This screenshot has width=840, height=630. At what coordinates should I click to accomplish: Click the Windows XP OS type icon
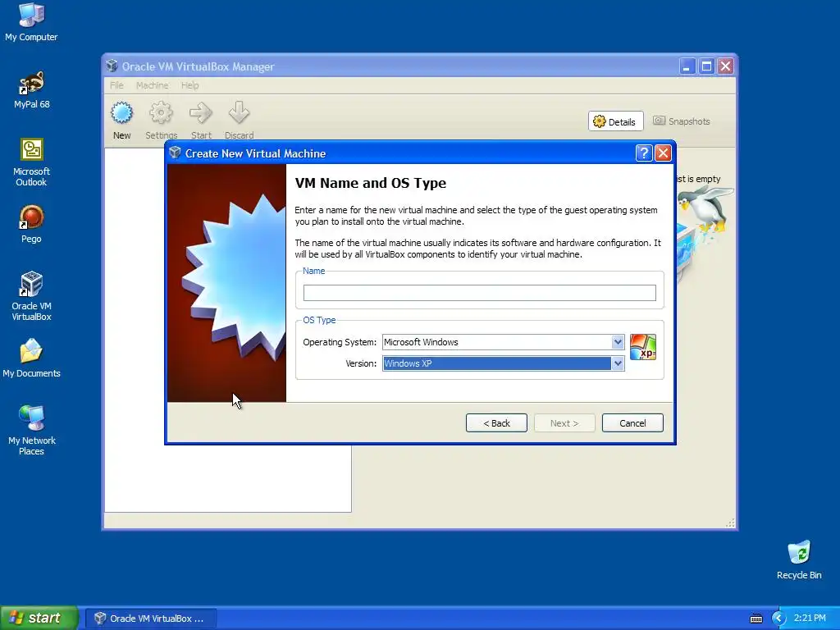click(643, 347)
